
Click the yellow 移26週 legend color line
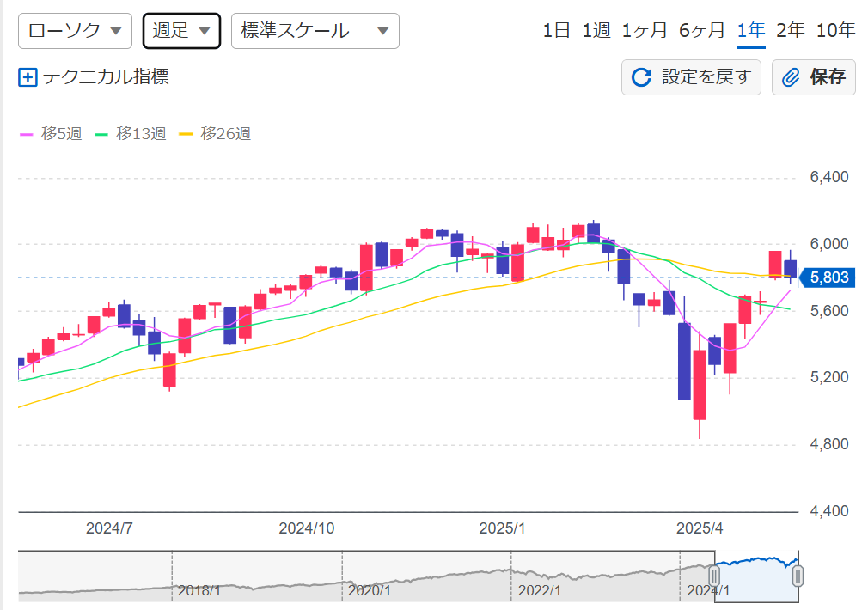coord(186,135)
